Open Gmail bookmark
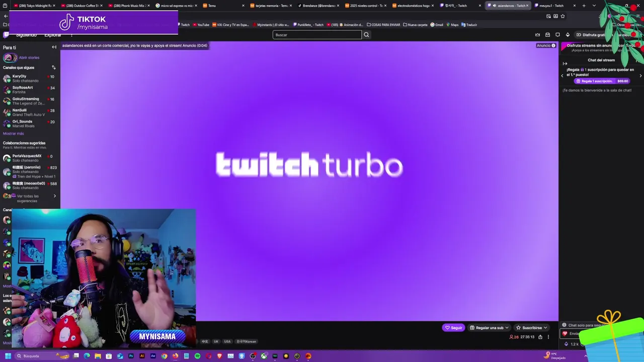Image resolution: width=644 pixels, height=362 pixels. pos(437,25)
